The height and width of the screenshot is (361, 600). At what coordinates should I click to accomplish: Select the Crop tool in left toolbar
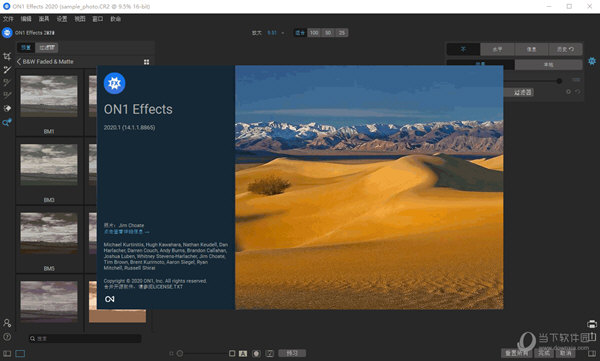(7, 57)
